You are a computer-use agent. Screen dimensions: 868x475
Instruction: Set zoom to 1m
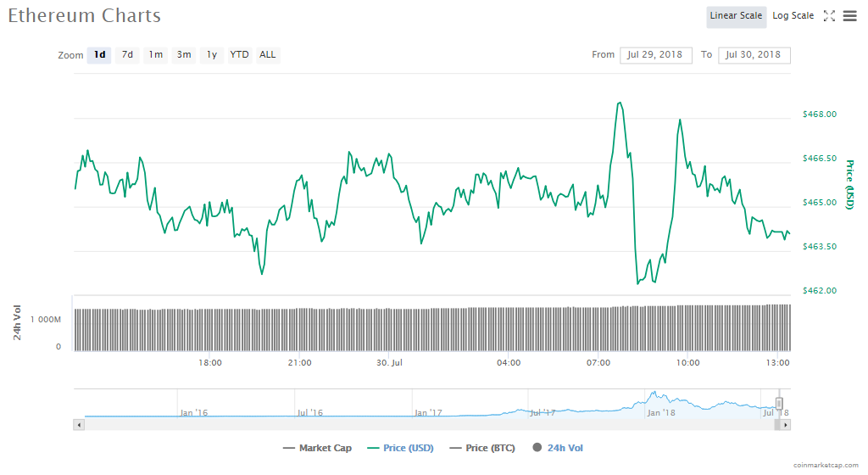(155, 55)
